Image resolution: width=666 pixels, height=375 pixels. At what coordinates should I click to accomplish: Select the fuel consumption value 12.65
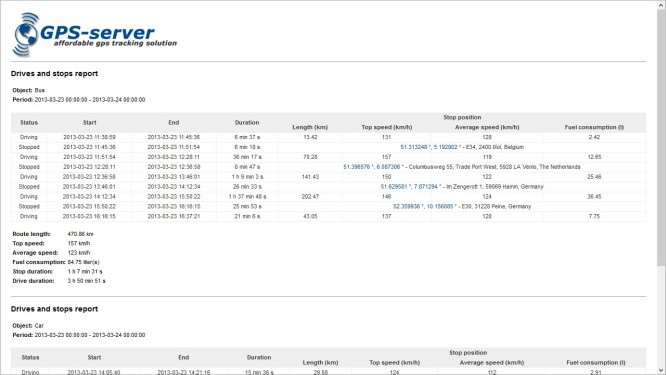tap(594, 157)
